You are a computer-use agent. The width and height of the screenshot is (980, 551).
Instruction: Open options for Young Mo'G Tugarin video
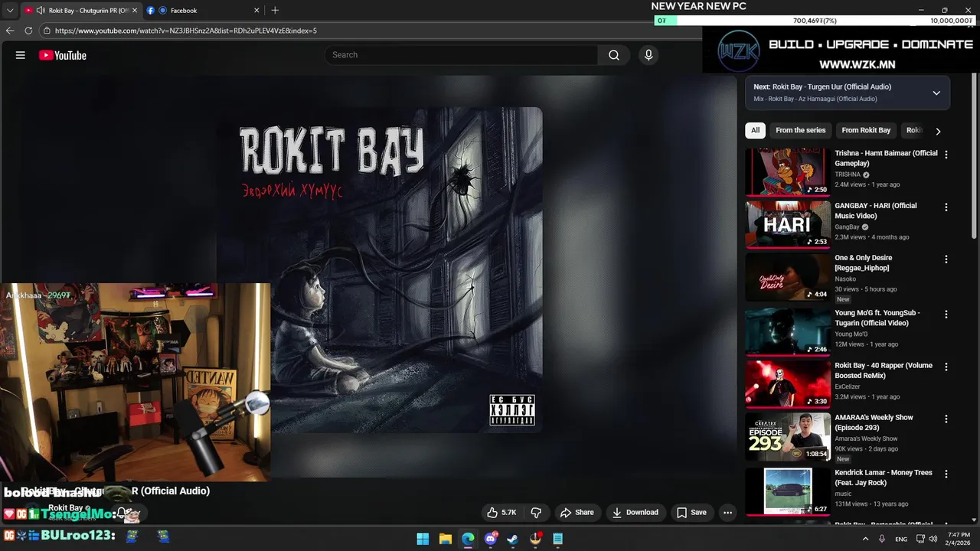coord(946,314)
